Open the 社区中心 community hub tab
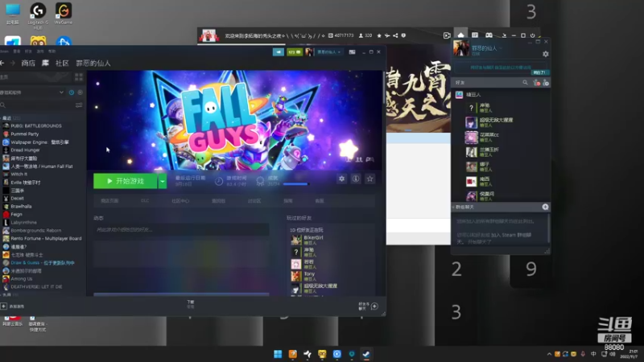 (180, 200)
